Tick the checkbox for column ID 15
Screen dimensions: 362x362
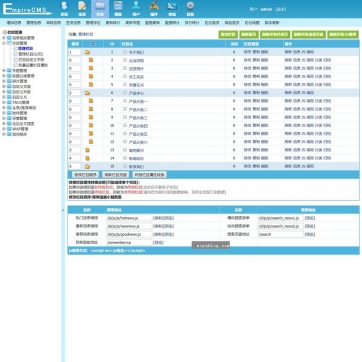coord(125,166)
